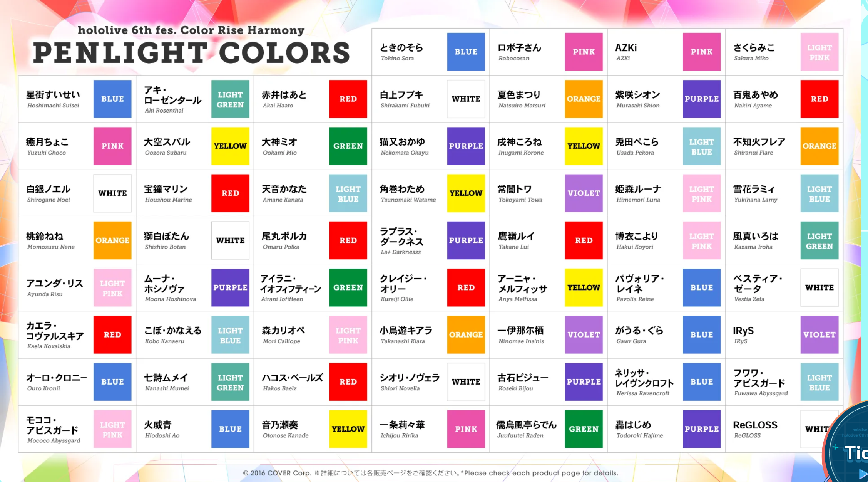Viewport: 868px width, 482px height.
Task: Click the "Kureiji Ollie" name
Action: (397, 299)
